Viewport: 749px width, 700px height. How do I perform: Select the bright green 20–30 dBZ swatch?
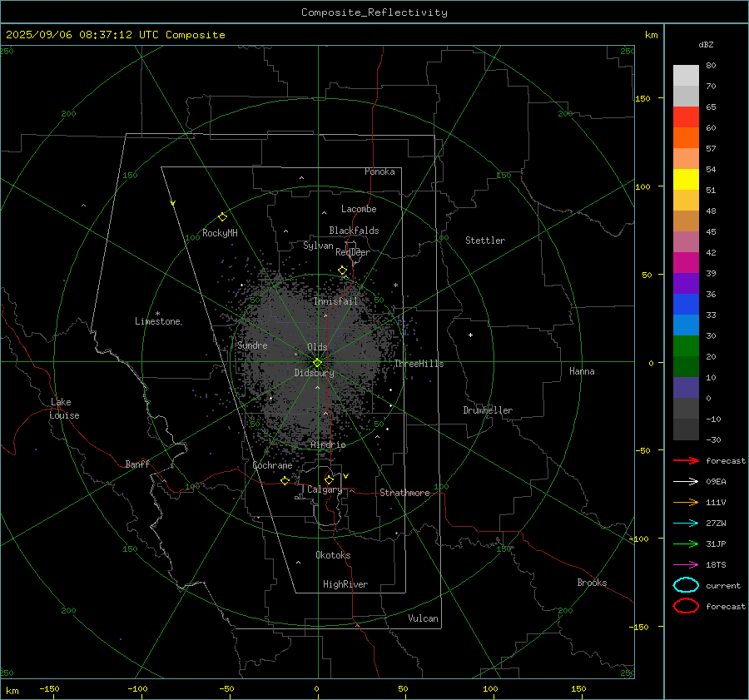coord(686,345)
